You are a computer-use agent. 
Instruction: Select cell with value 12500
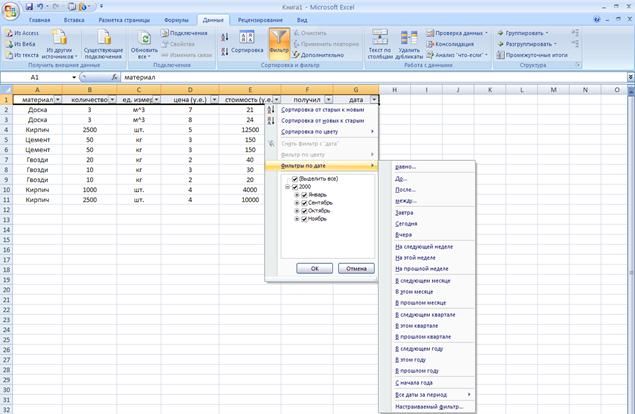[x=250, y=130]
